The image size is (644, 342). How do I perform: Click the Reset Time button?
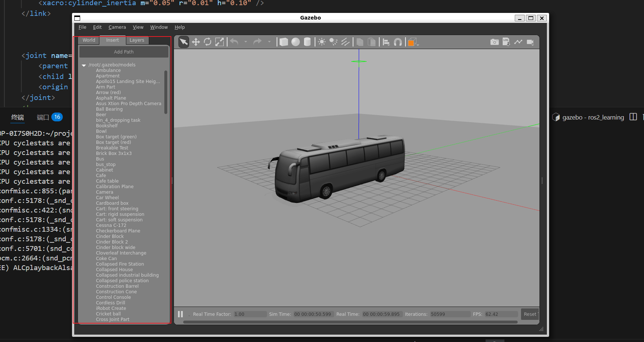pos(530,314)
